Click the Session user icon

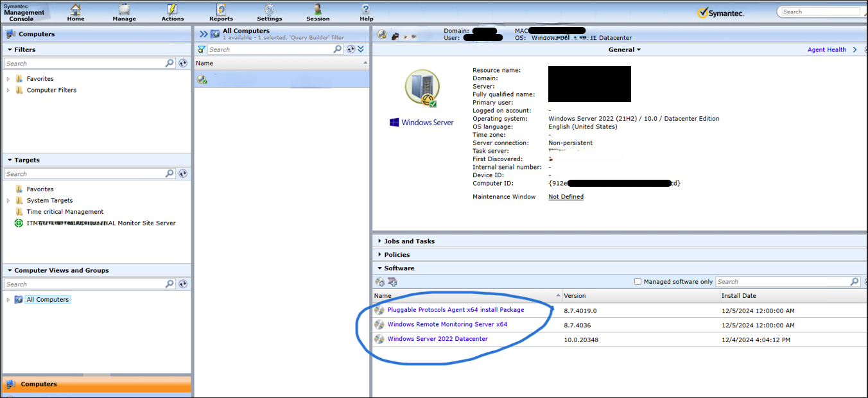pyautogui.click(x=318, y=10)
